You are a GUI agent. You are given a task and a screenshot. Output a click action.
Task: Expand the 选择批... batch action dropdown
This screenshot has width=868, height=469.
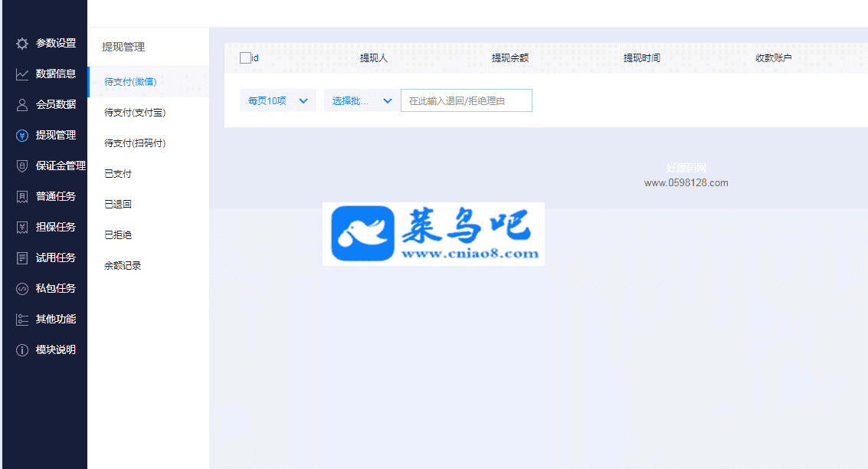click(x=362, y=100)
